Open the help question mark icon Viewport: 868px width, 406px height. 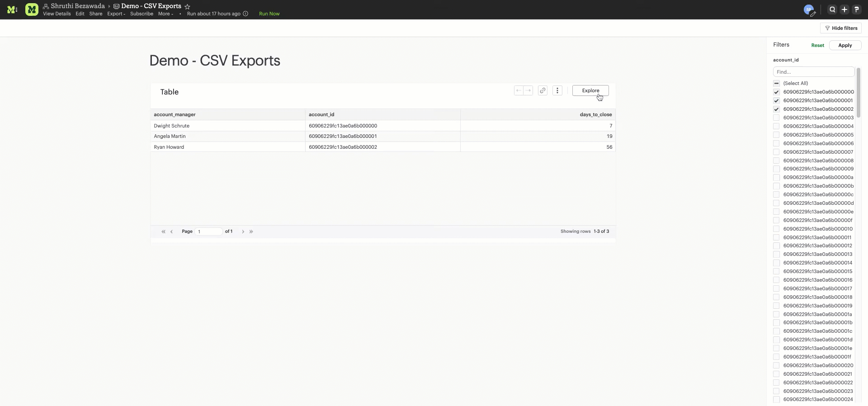(x=856, y=9)
